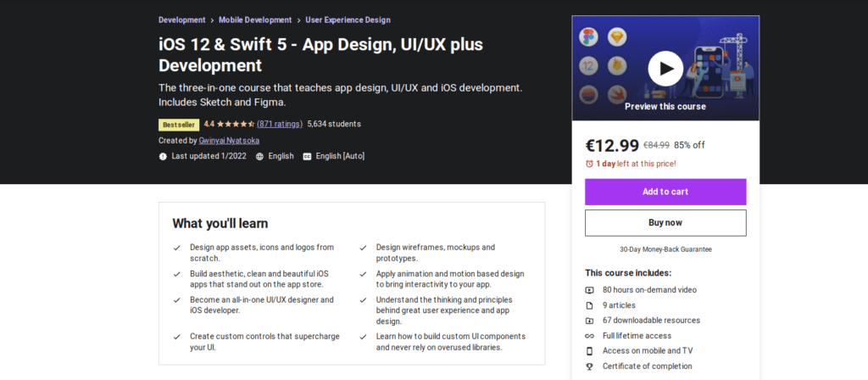The image size is (868, 380).
Task: Click the 85% off discount text
Action: tap(689, 145)
